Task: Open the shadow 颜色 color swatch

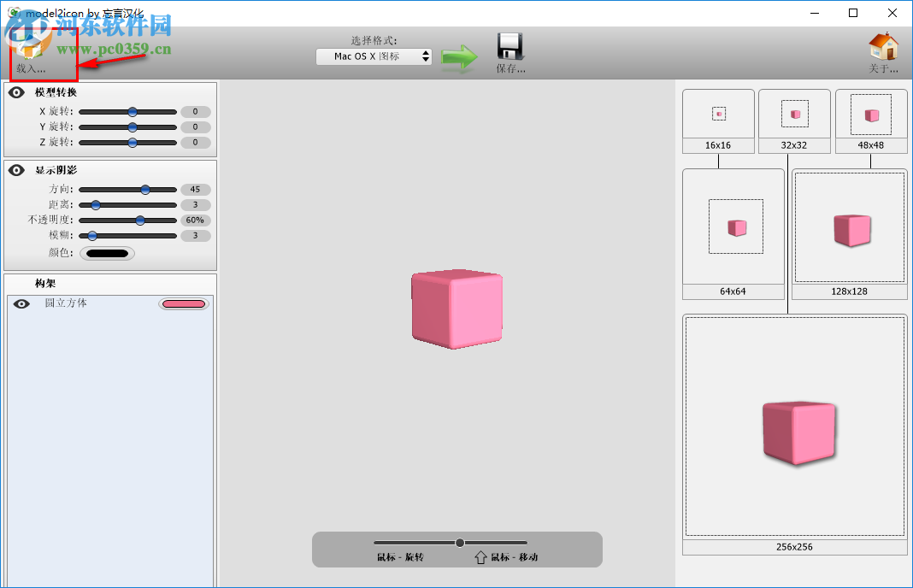Action: tap(109, 252)
